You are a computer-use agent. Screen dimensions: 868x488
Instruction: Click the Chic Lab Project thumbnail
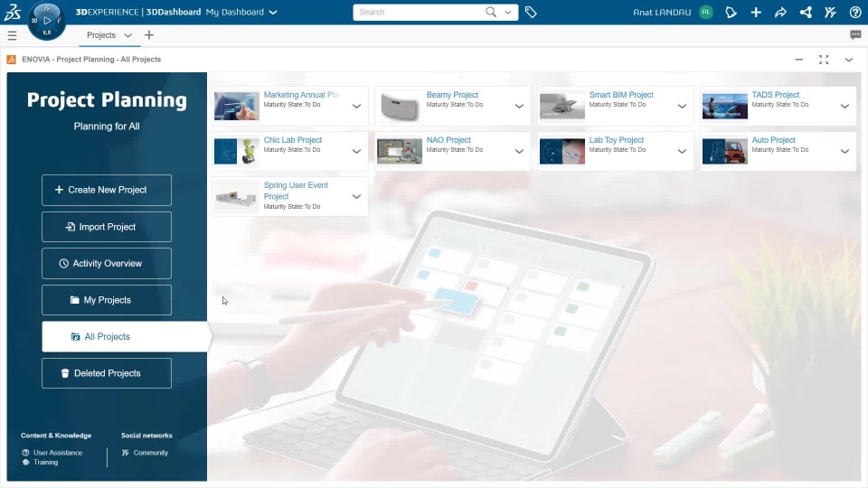(x=236, y=151)
